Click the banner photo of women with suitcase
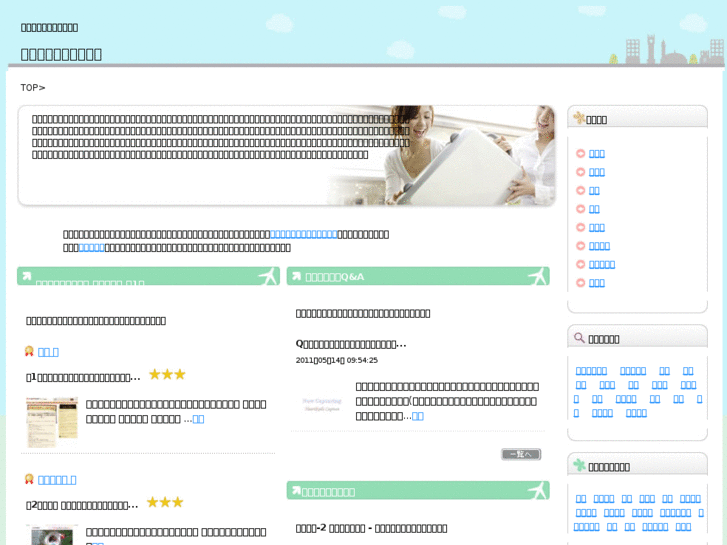 (440, 155)
